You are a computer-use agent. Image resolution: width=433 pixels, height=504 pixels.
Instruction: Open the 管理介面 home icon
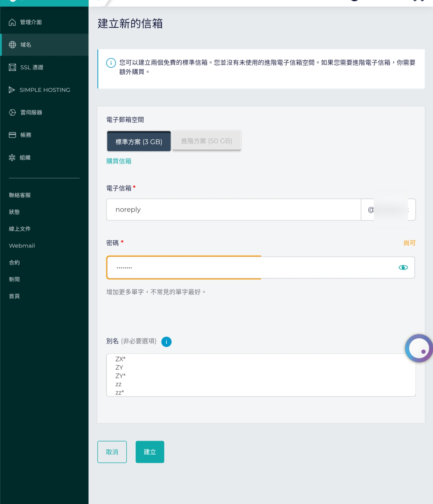click(x=12, y=22)
